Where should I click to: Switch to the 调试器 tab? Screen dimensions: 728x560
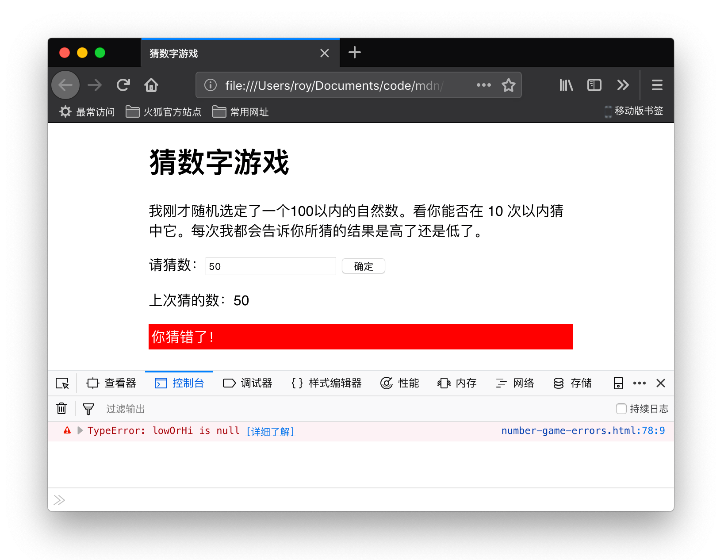[x=247, y=383]
